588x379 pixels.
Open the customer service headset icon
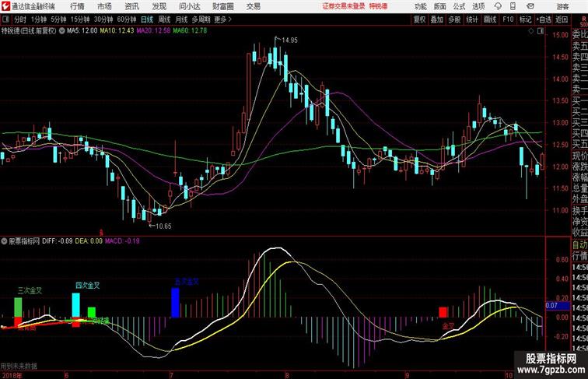click(x=498, y=6)
